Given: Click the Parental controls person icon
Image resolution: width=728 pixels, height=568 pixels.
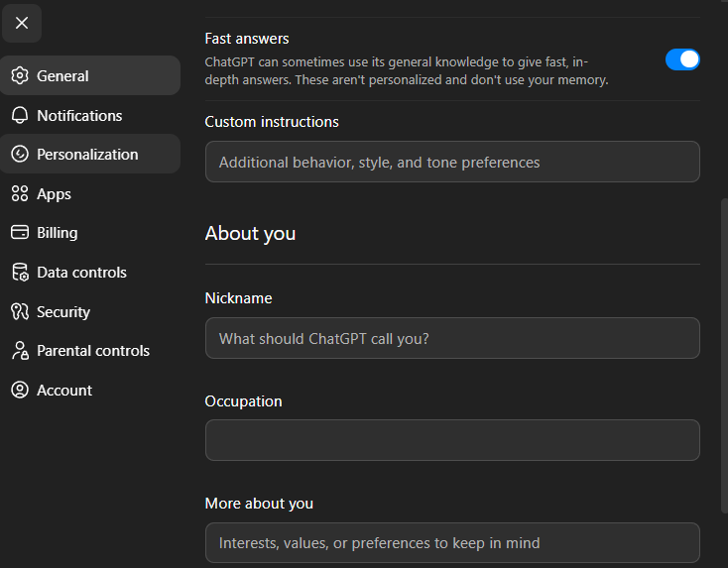Looking at the screenshot, I should coord(20,350).
